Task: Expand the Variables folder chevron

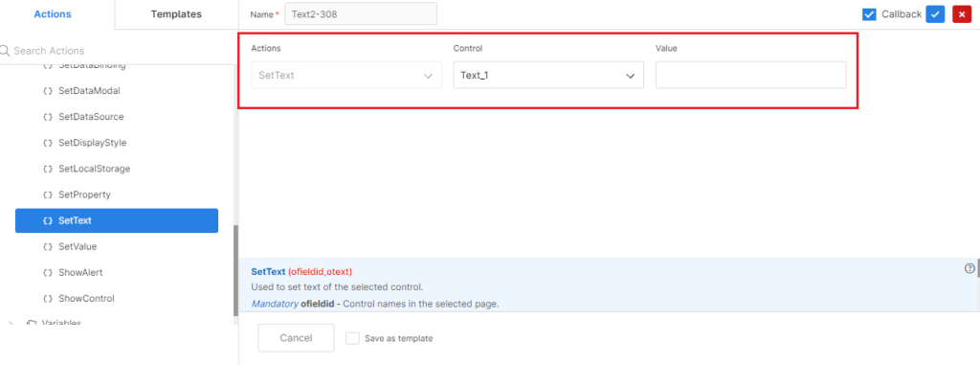Action: point(11,323)
